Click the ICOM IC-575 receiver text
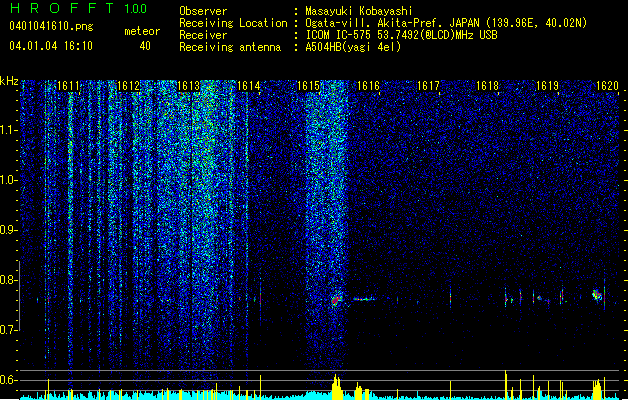Screen dimensions: 629x400 click(401, 35)
